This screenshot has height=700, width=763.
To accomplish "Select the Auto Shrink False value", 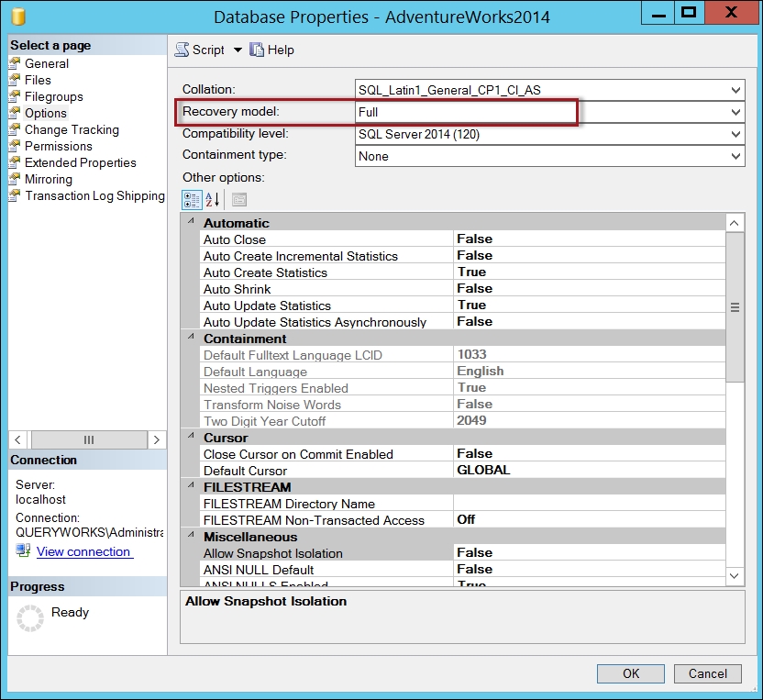I will pos(589,289).
